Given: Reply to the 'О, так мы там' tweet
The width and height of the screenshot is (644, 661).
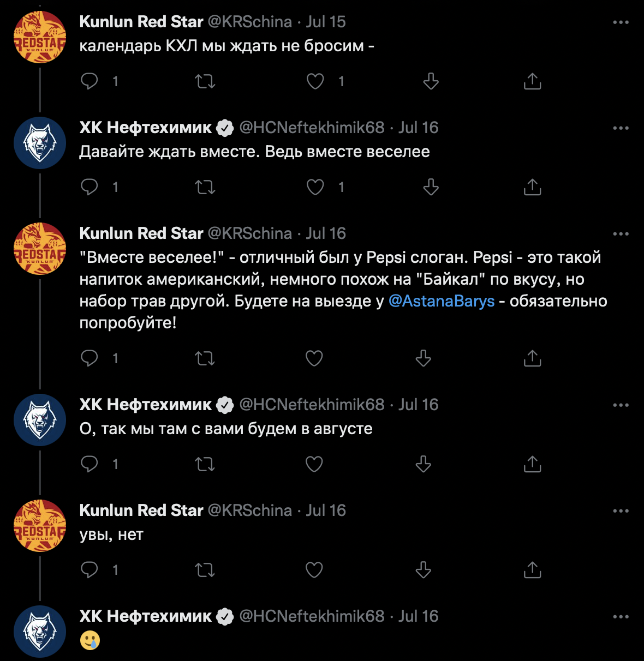Looking at the screenshot, I should [90, 464].
